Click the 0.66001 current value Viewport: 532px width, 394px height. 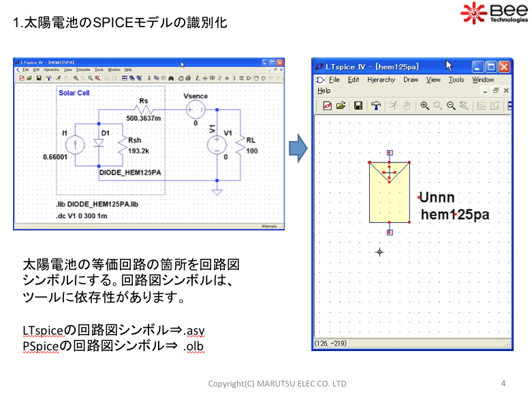55,157
